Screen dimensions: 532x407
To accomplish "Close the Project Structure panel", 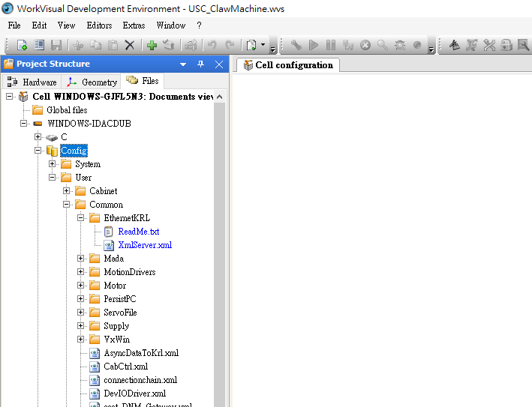I will click(x=219, y=64).
